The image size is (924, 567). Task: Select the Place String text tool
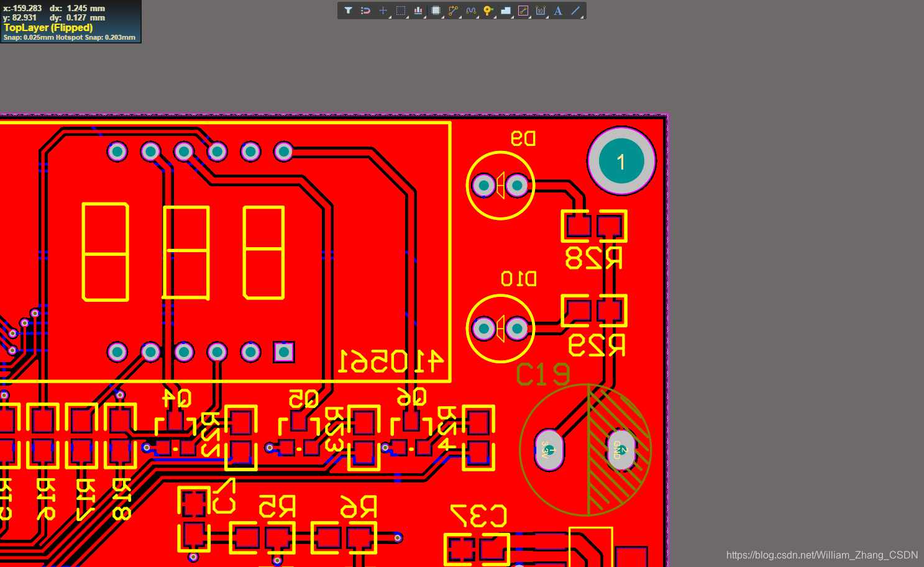558,11
